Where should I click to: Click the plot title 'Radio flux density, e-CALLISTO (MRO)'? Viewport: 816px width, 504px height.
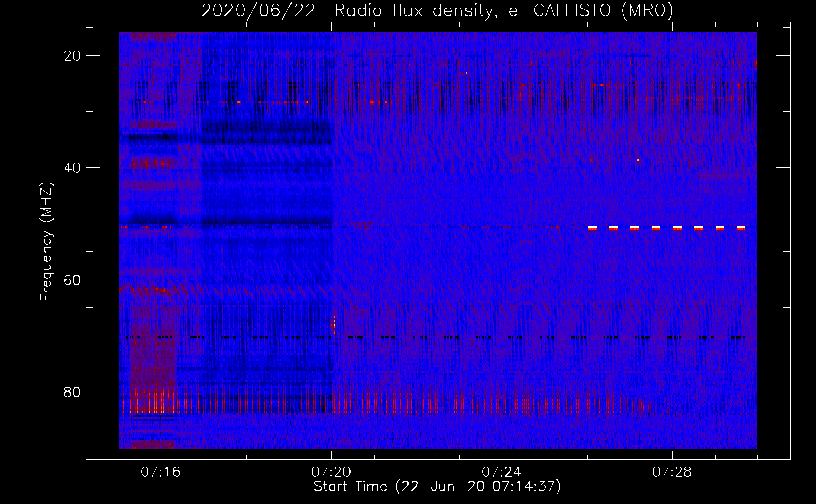[x=504, y=10]
